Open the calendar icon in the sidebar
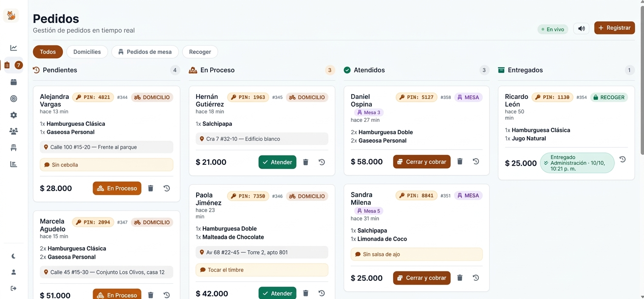Viewport: 644px width, 299px height. 14,82
